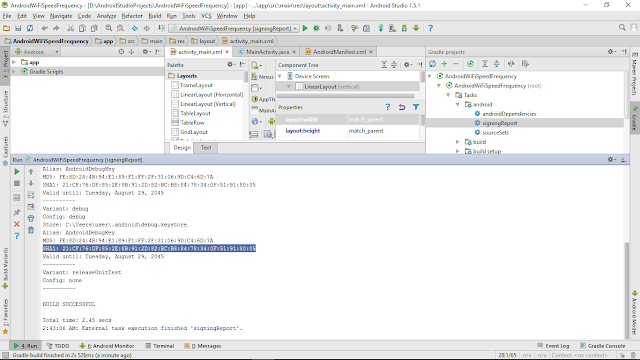The width and height of the screenshot is (640, 360).
Task: Switch to AndroidManifest.xml editor tab
Action: (339, 52)
